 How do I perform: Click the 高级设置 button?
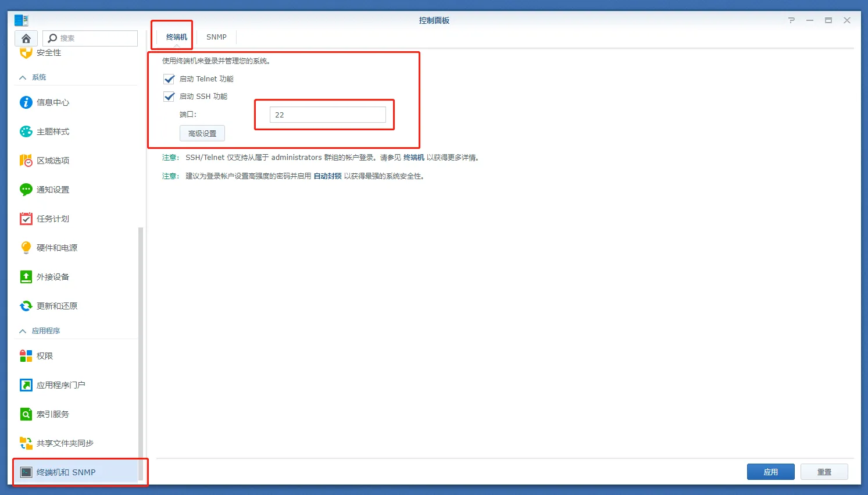pyautogui.click(x=202, y=133)
